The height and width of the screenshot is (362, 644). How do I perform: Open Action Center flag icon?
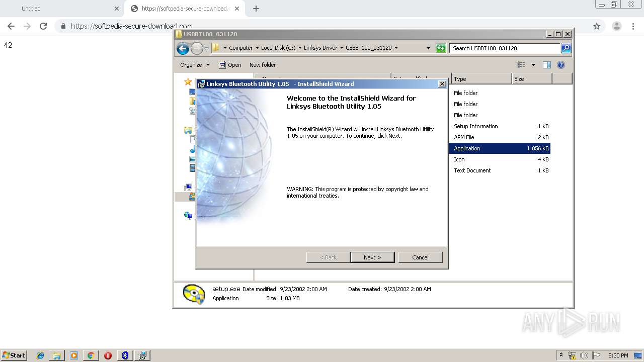(x=596, y=355)
